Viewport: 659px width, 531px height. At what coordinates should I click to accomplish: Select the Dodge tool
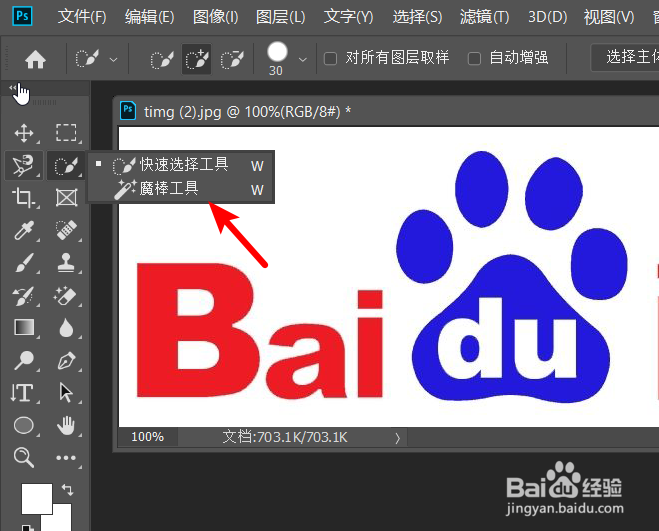[x=24, y=360]
